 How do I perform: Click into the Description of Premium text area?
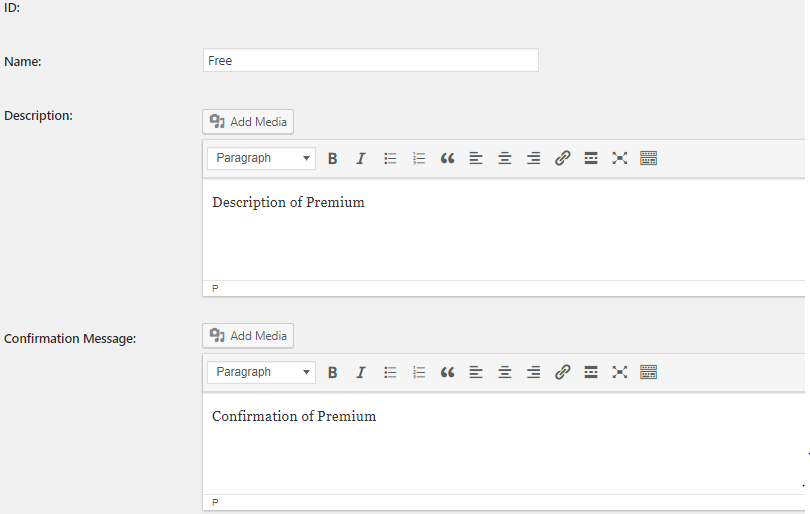[x=500, y=230]
